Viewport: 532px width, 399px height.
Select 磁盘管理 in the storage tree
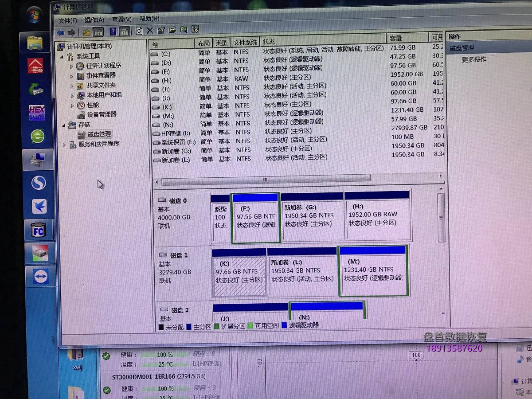(x=99, y=134)
